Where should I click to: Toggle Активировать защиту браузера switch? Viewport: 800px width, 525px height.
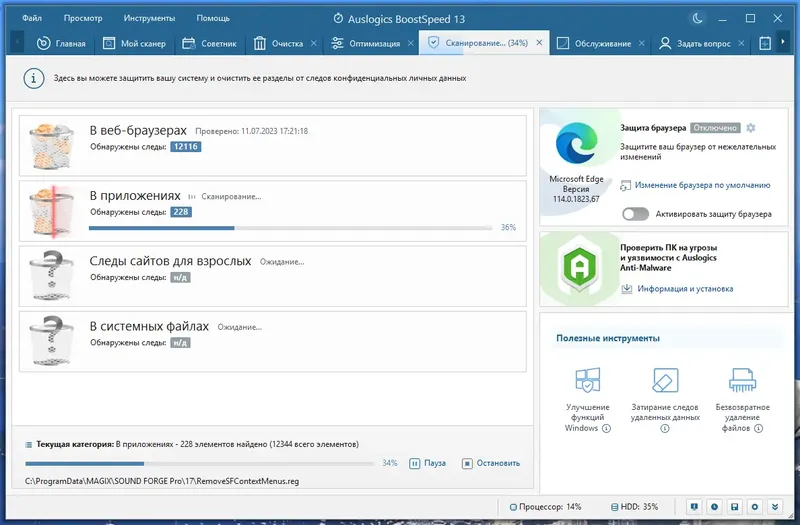(635, 214)
